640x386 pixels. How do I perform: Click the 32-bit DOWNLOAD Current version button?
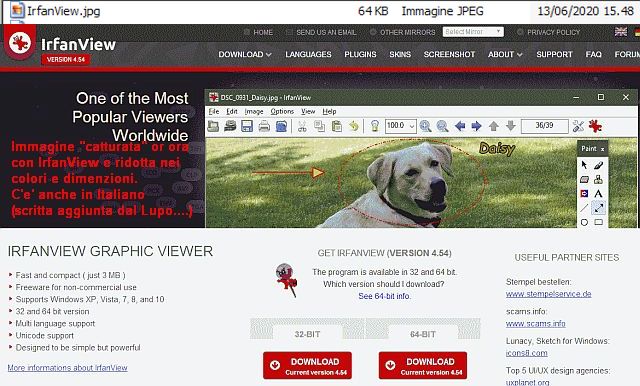tap(307, 366)
